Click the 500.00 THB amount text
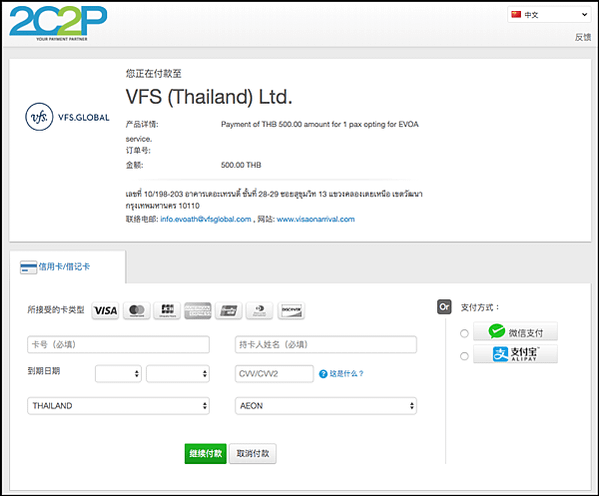Viewport: 599px width, 496px height. (x=241, y=165)
